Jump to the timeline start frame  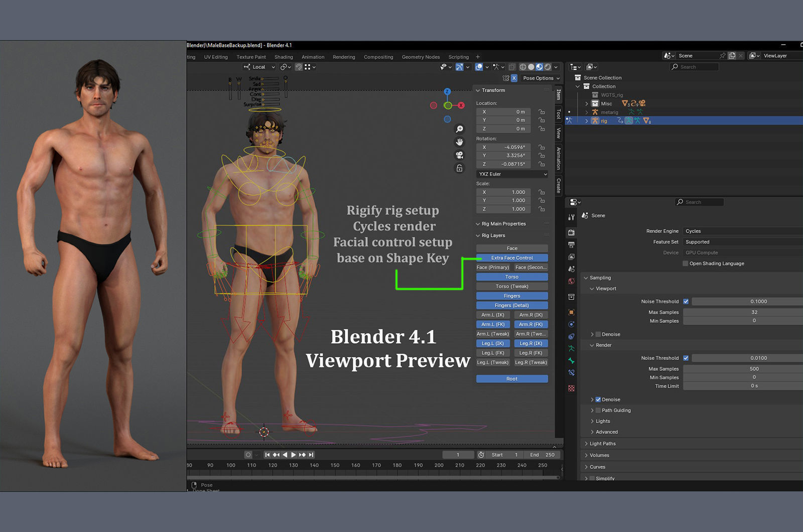pyautogui.click(x=267, y=455)
